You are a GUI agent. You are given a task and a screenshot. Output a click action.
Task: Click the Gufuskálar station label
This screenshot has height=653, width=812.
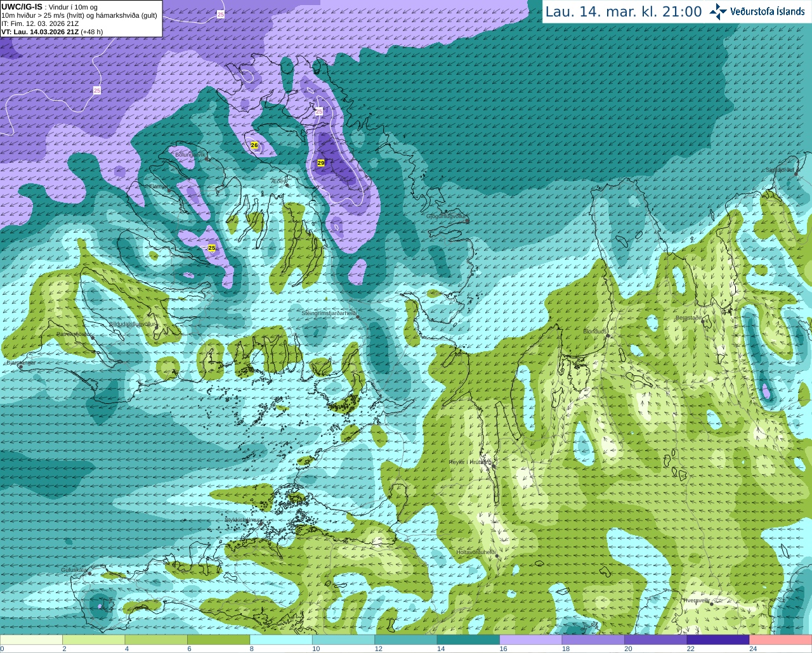pyautogui.click(x=74, y=570)
